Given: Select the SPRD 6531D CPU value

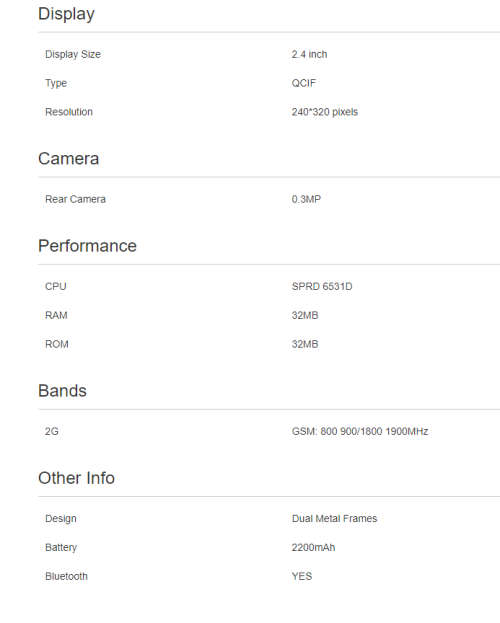Looking at the screenshot, I should click(322, 286).
